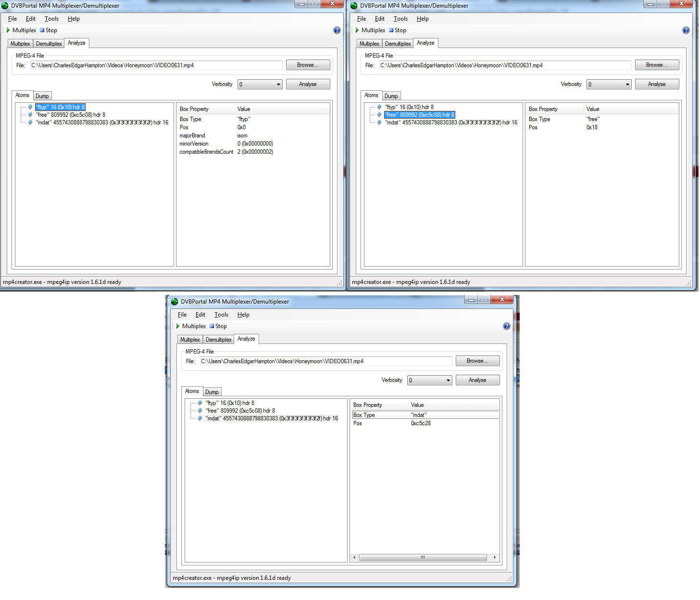
Task: Switch to Multiplex tab in bottom window
Action: [190, 340]
